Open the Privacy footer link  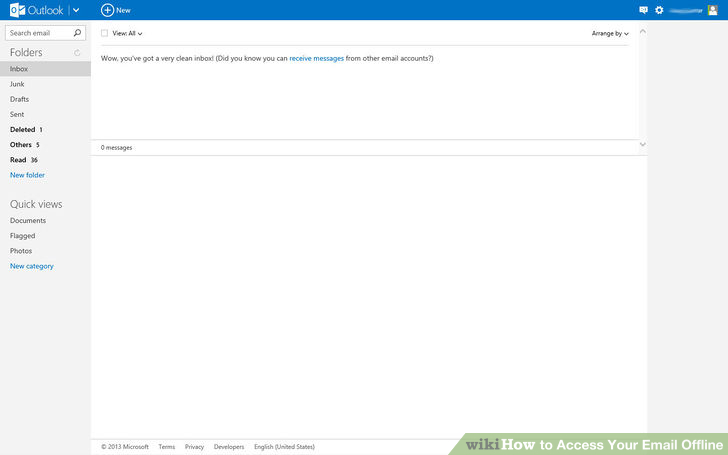click(194, 447)
